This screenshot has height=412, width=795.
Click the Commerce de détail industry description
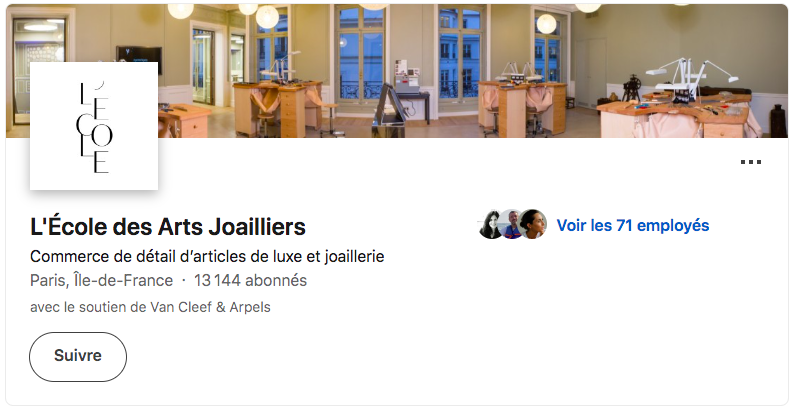[x=207, y=256]
